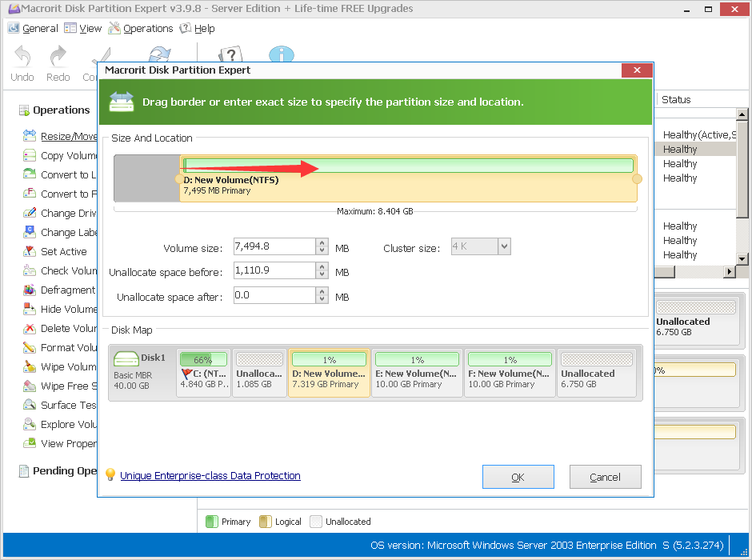
Task: Click the Convert to FAT icon
Action: [x=30, y=194]
